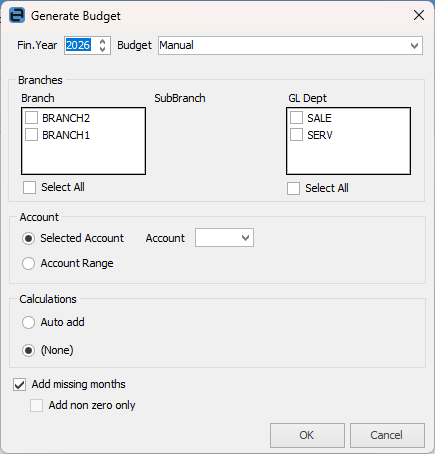The width and height of the screenshot is (435, 454).
Task: Choose the Selected Account radio option
Action: [x=28, y=238]
